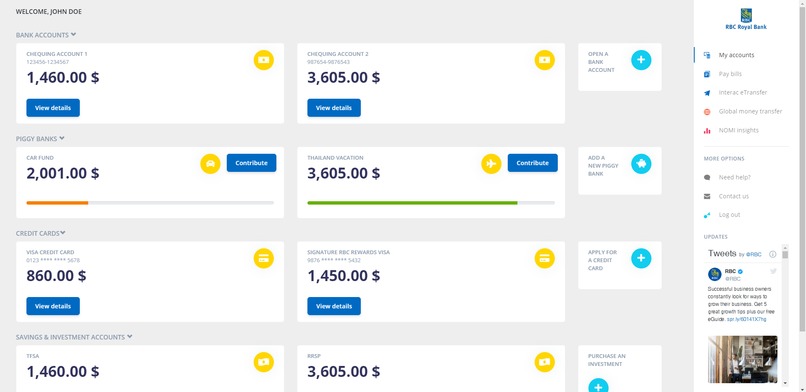The image size is (806, 392).
Task: Click the Car Fund yellow car icon
Action: (x=210, y=164)
